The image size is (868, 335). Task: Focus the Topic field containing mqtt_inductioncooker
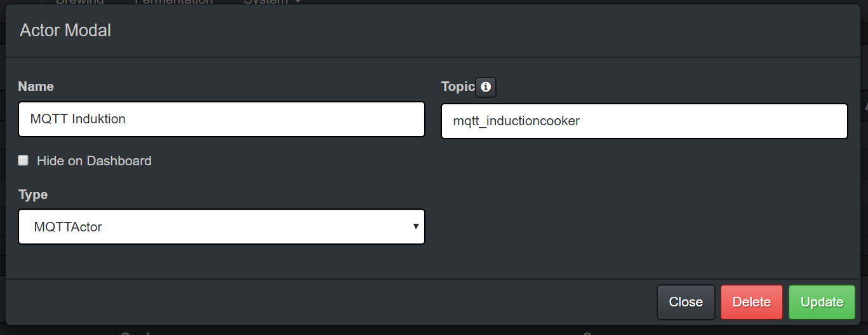pos(644,121)
